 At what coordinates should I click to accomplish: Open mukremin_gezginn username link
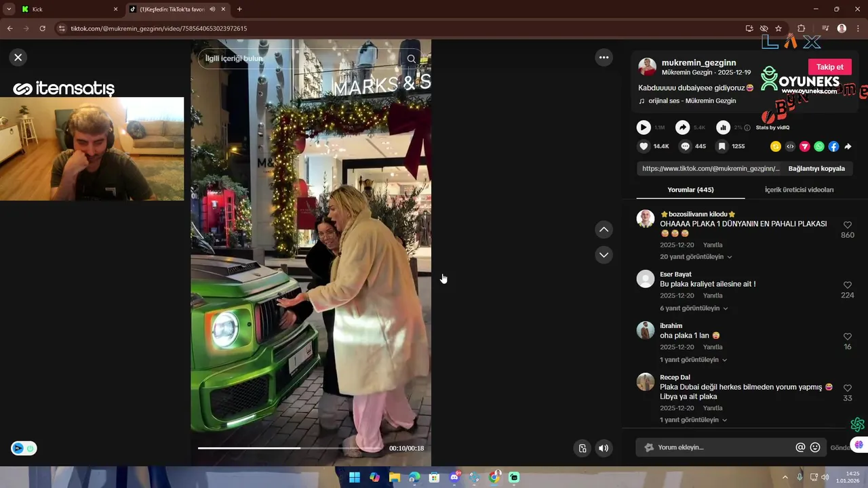(x=698, y=62)
